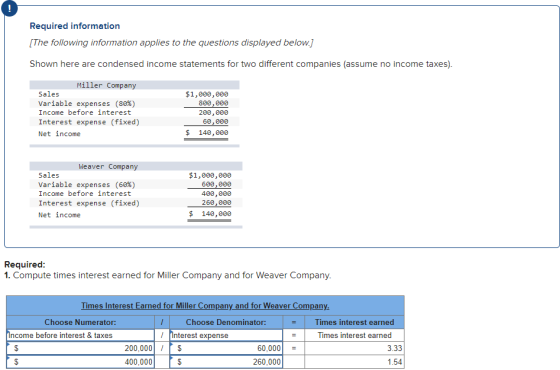Click the 'Times Interest Earned for Miller Company' table title
The height and width of the screenshot is (370, 560).
point(205,306)
